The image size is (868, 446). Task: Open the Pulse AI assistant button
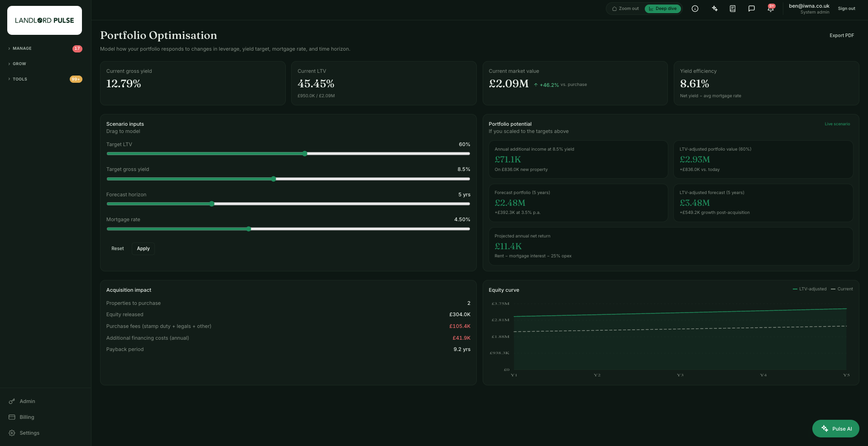836,429
